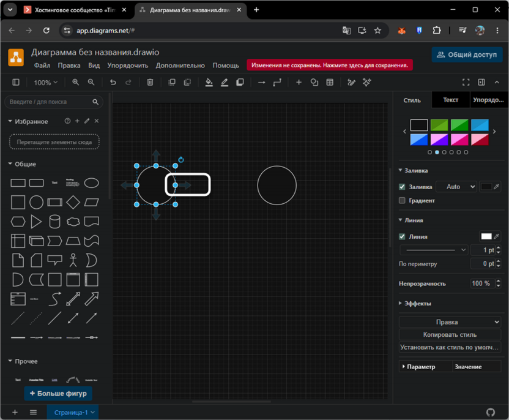This screenshot has width=509, height=420.
Task: Send shape to back icon
Action: point(187,82)
